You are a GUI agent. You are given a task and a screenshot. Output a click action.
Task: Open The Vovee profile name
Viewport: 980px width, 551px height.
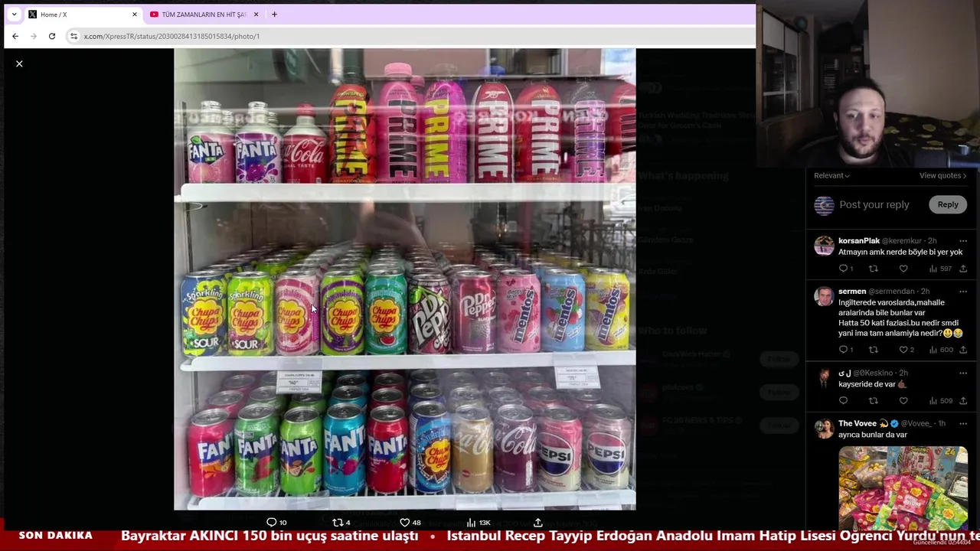(857, 423)
